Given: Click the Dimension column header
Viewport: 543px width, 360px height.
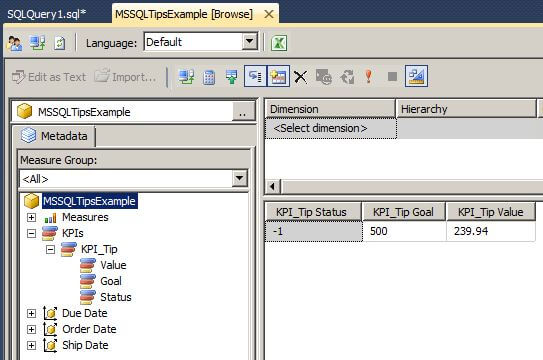Looking at the screenshot, I should click(330, 109).
